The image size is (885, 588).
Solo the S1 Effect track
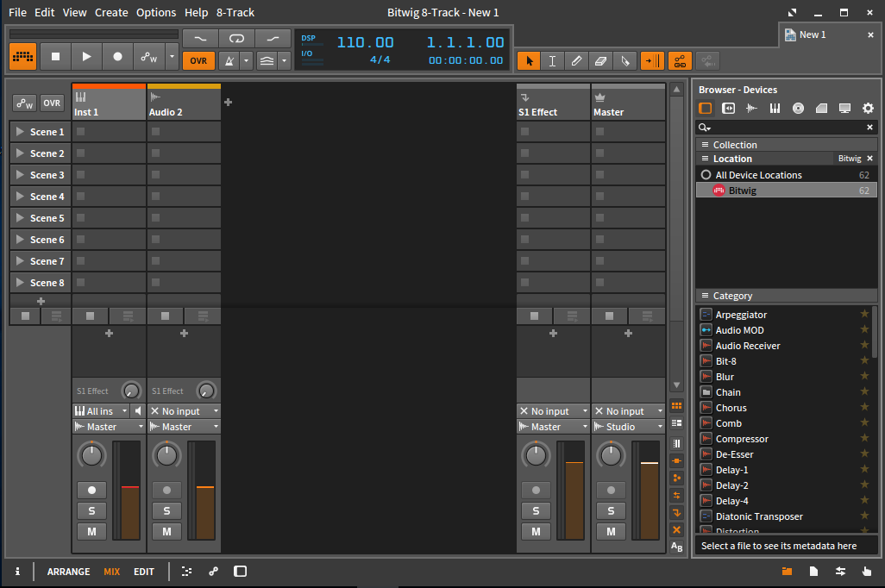point(536,510)
